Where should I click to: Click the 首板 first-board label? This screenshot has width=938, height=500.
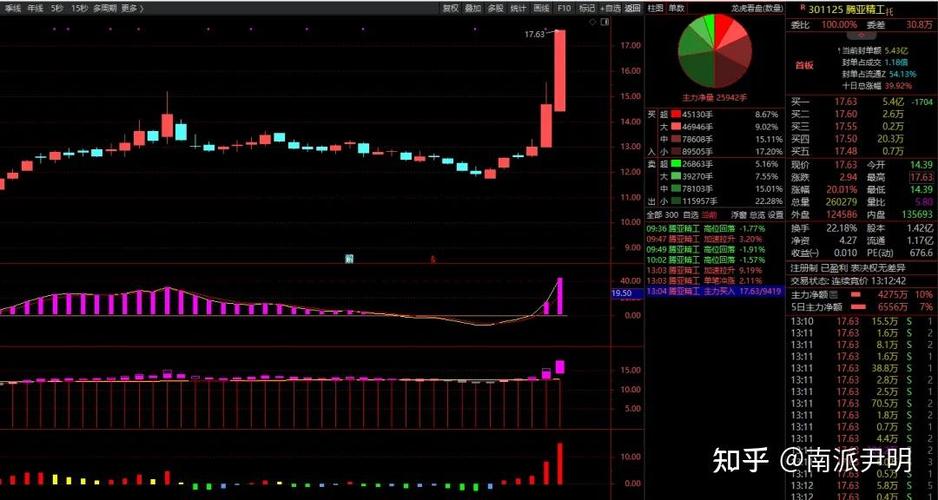[804, 66]
